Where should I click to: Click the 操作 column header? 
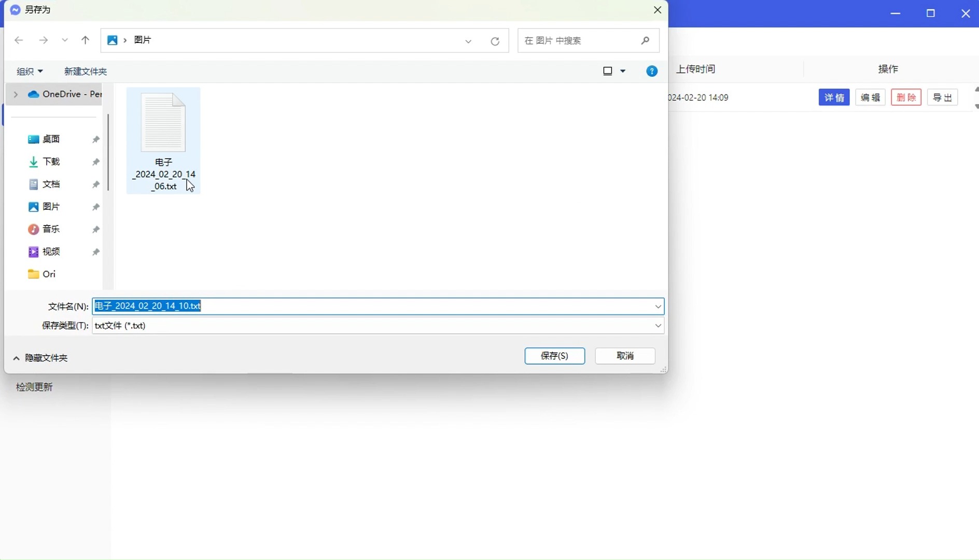tap(888, 69)
